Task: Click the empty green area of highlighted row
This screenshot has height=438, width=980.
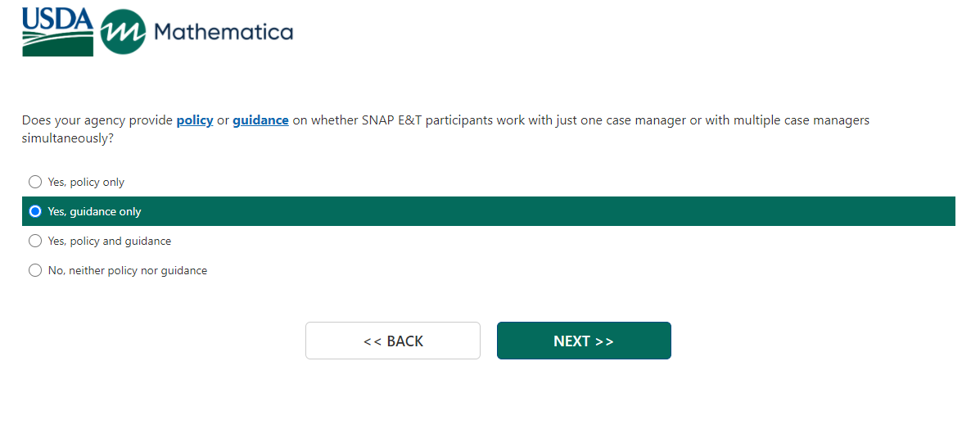Action: [573, 211]
